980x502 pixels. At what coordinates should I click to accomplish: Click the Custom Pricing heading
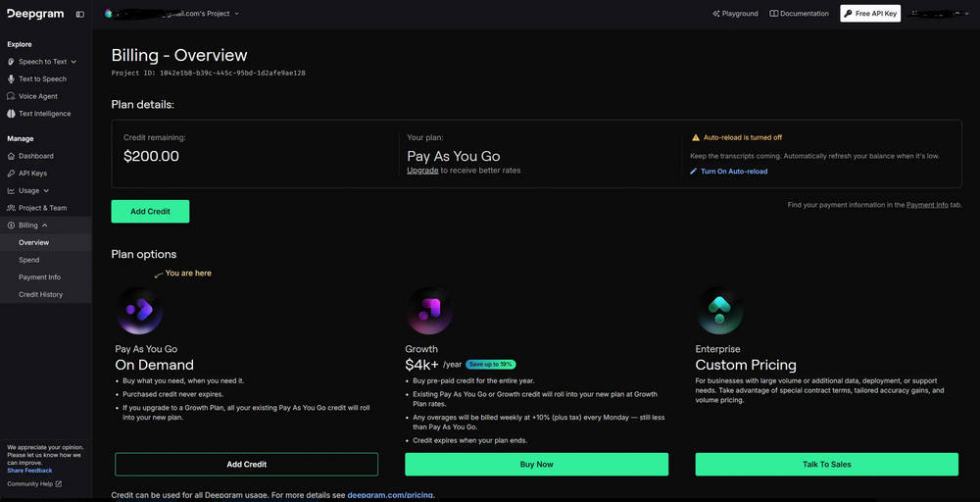(x=746, y=365)
